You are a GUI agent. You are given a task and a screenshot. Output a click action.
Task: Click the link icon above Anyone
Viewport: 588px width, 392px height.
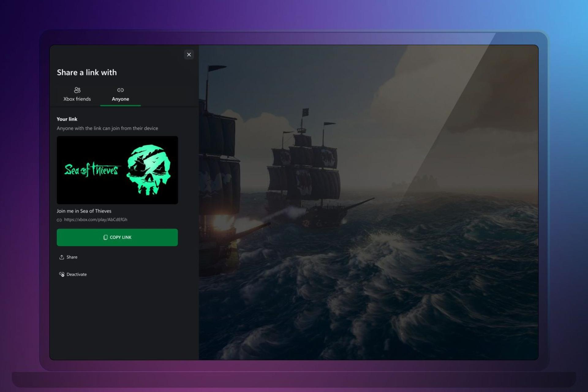click(120, 90)
